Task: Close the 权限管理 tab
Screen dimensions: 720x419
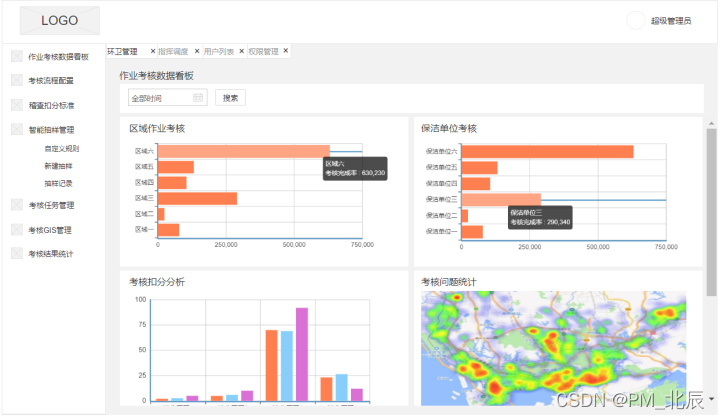Action: pyautogui.click(x=286, y=51)
